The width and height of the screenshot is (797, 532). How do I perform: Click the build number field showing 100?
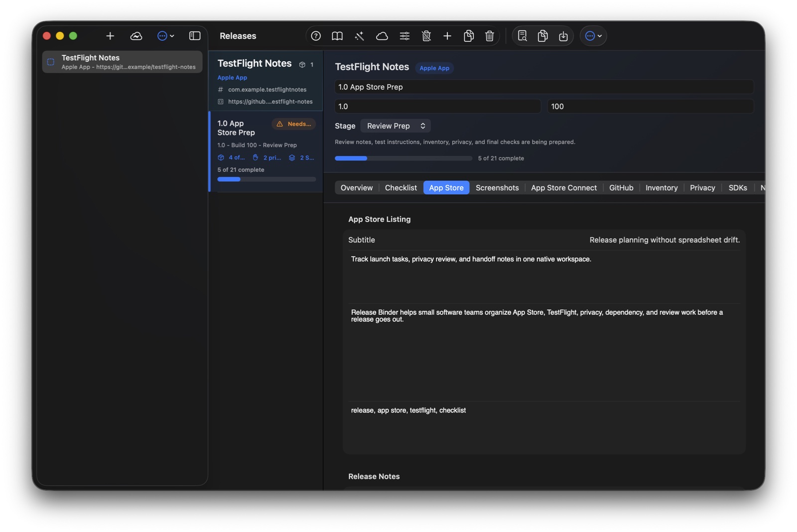650,107
